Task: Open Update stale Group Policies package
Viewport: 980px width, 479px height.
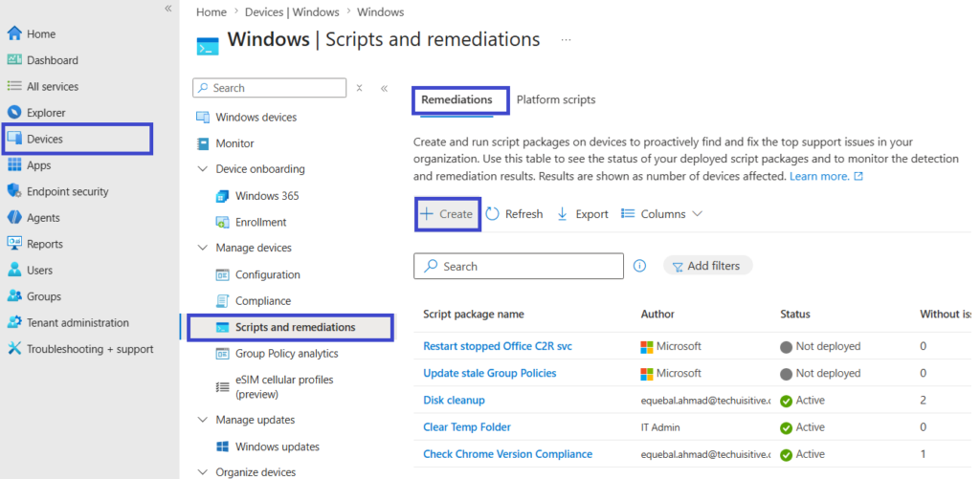Action: [490, 373]
